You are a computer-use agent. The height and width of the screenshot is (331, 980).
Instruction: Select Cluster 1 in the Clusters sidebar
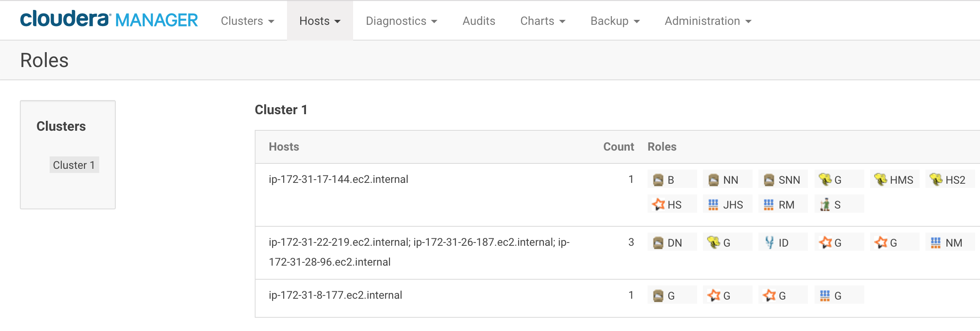[x=74, y=164]
